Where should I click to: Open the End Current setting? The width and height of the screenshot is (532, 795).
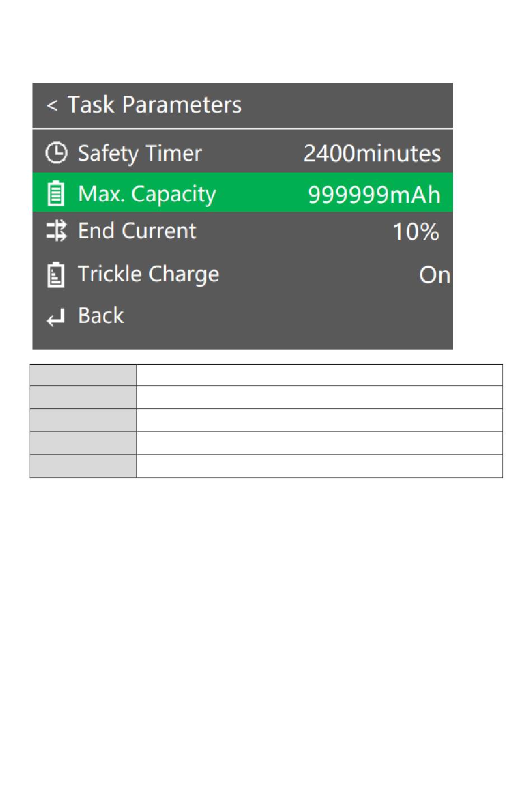point(242,231)
